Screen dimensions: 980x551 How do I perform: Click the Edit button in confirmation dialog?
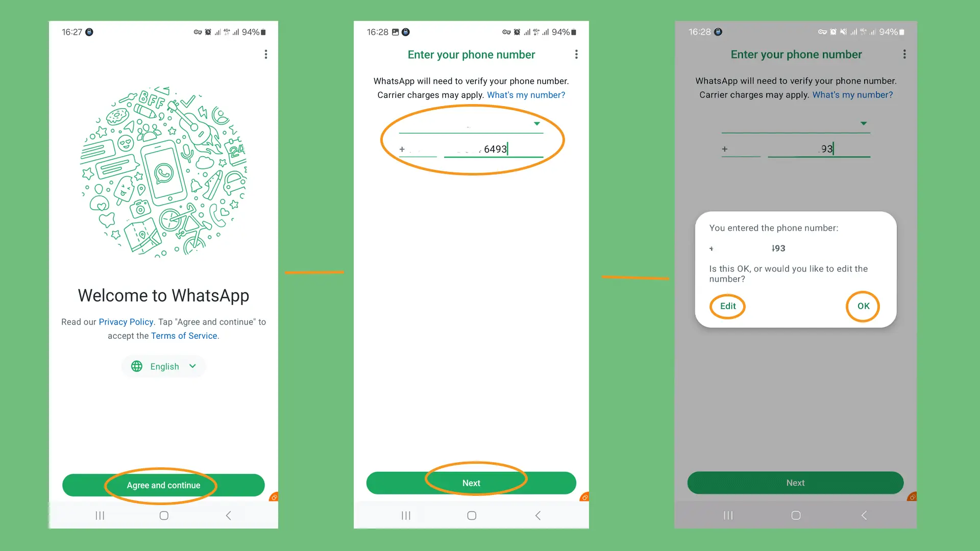728,306
